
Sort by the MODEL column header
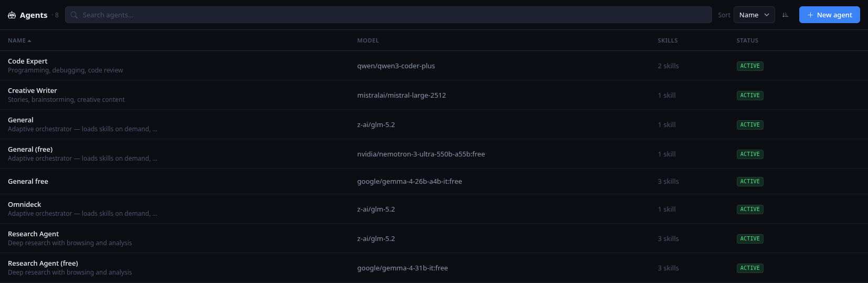tap(368, 40)
